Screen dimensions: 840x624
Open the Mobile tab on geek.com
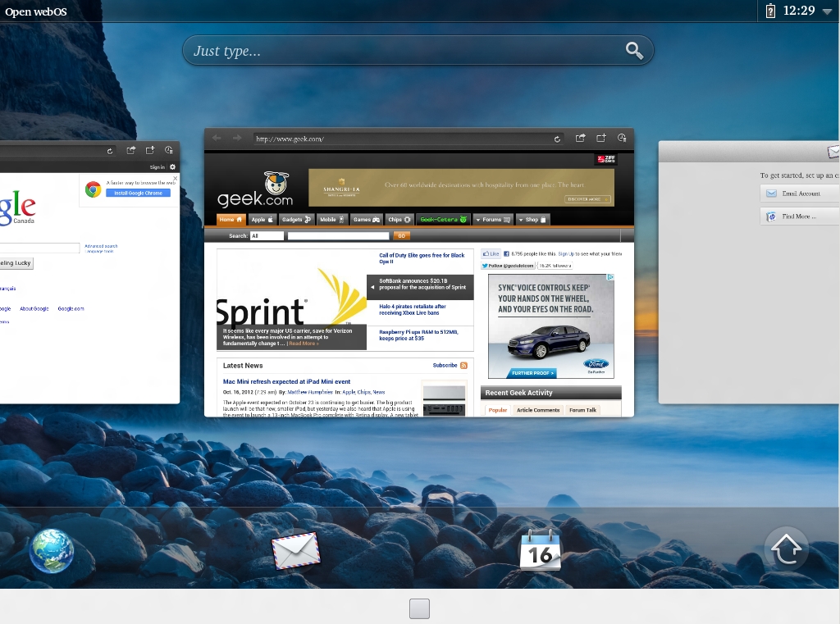pyautogui.click(x=331, y=220)
